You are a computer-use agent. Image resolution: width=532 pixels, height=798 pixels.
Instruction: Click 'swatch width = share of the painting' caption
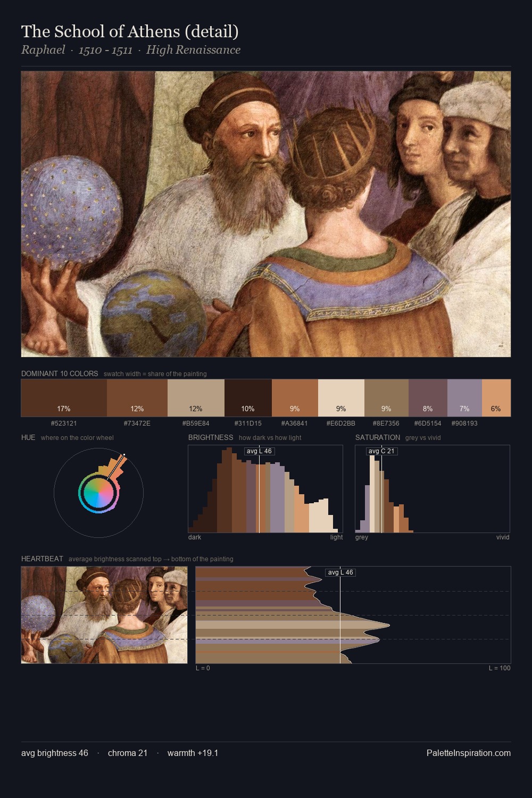tap(155, 374)
